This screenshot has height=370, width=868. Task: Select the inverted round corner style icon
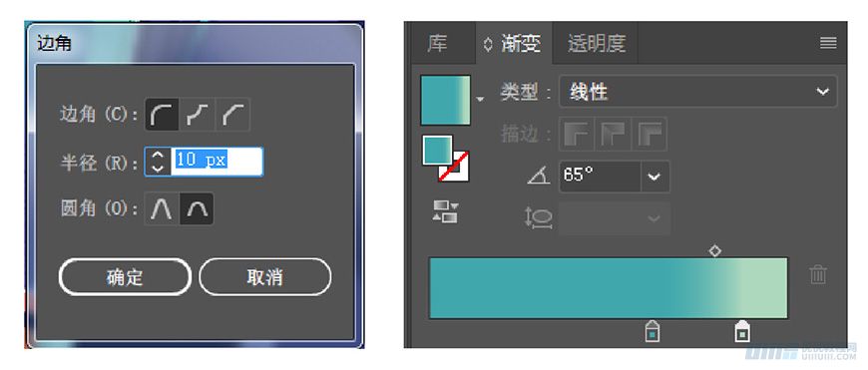point(198,115)
